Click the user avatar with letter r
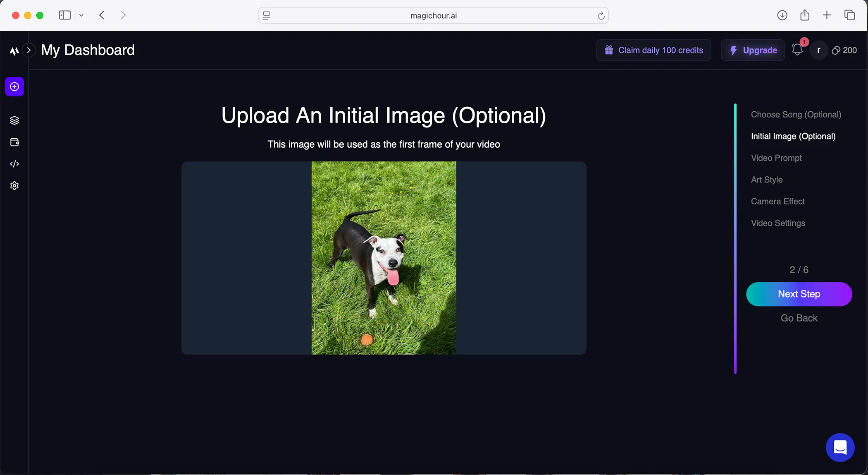 pos(818,50)
